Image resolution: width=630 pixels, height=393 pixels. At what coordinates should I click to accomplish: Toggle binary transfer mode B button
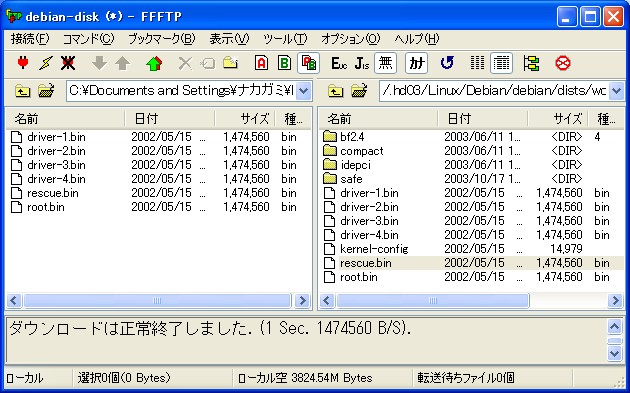pyautogui.click(x=284, y=63)
